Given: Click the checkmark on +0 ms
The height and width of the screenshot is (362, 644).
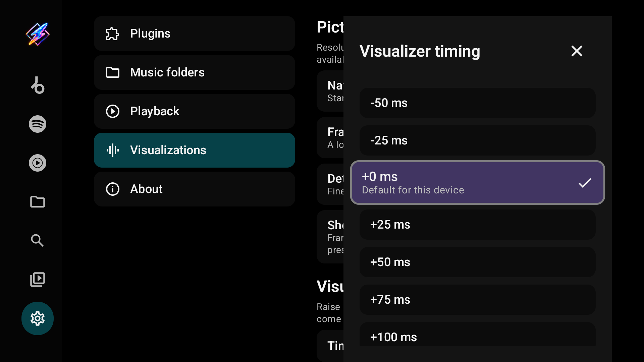Looking at the screenshot, I should 585,183.
